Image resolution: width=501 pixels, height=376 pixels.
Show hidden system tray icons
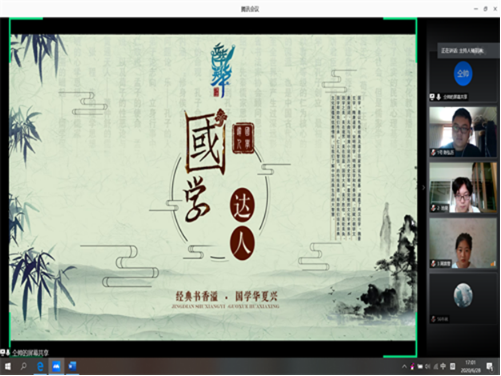pyautogui.click(x=404, y=367)
